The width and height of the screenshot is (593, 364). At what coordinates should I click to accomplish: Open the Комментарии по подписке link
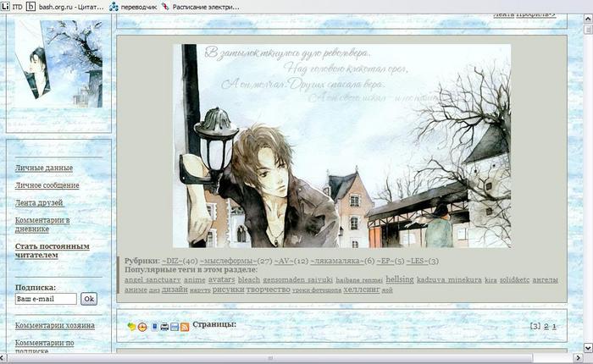(x=45, y=346)
